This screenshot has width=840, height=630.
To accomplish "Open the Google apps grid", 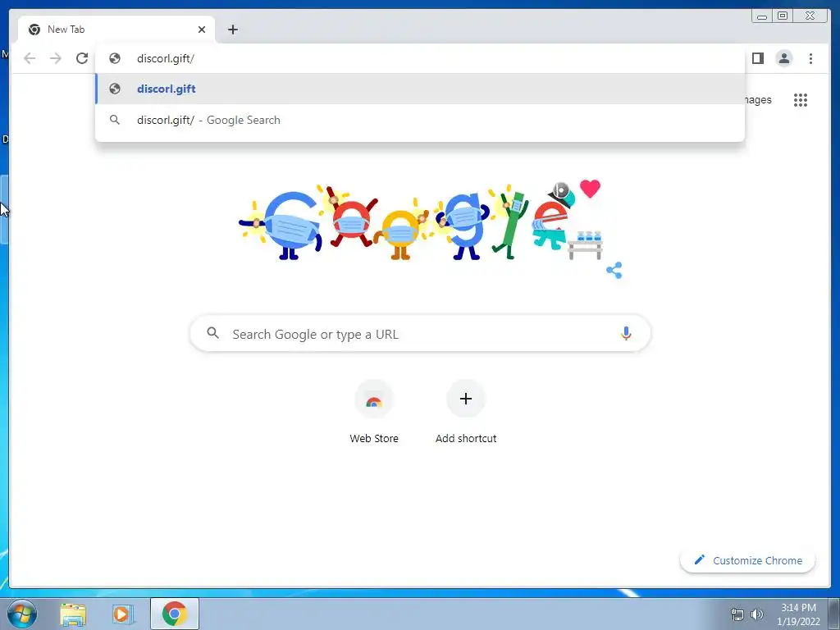I will tap(801, 99).
